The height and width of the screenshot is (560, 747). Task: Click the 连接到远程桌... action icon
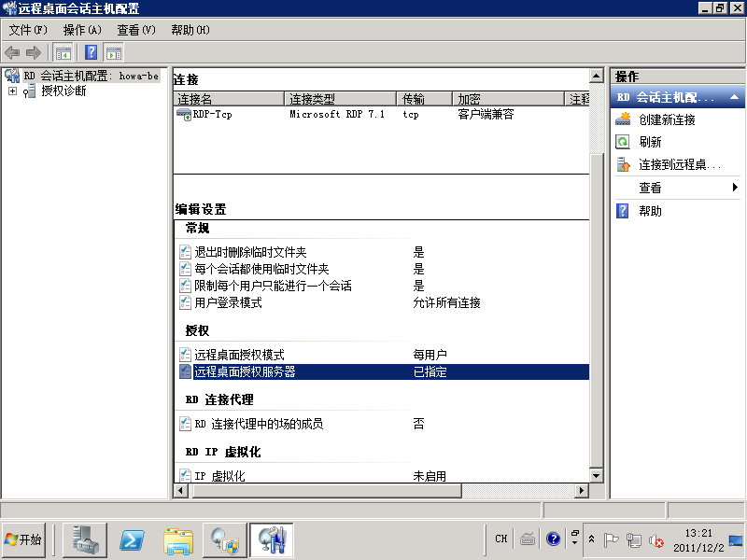click(x=623, y=165)
